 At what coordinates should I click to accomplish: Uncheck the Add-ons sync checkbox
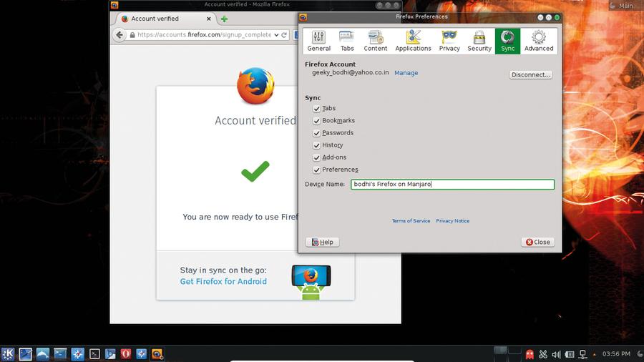coord(316,157)
